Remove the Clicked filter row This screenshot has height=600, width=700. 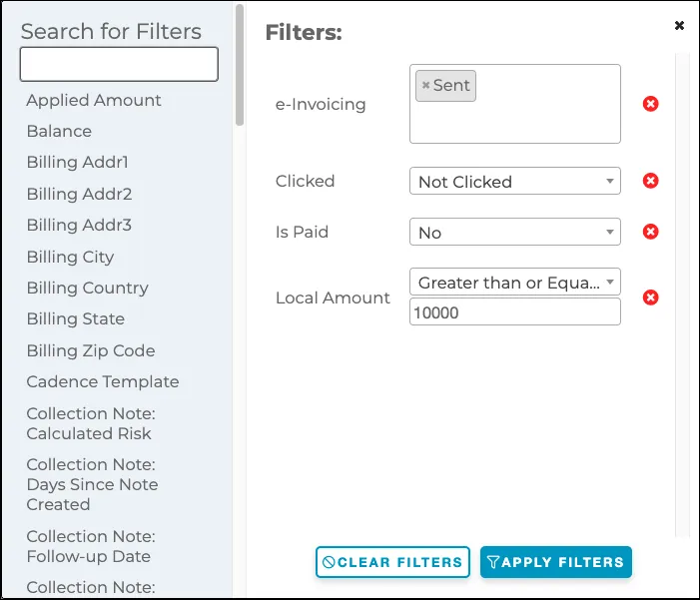[x=650, y=181]
